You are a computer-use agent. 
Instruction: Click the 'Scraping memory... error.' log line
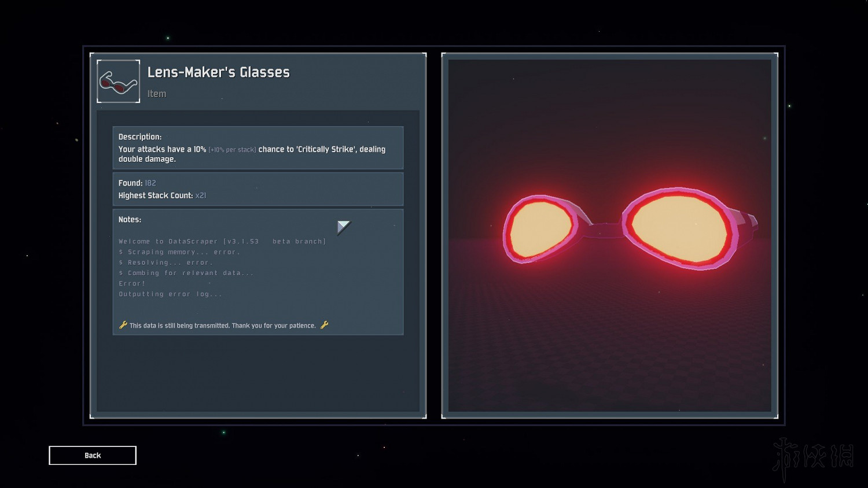point(179,252)
